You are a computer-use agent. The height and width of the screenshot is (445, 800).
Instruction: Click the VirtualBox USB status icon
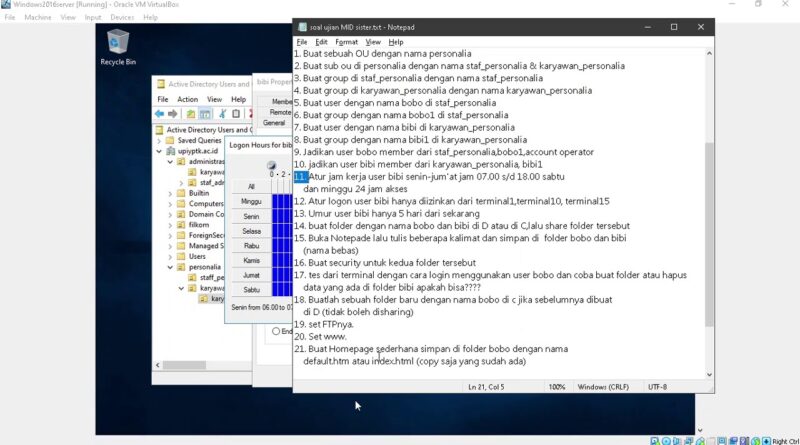[700, 441]
